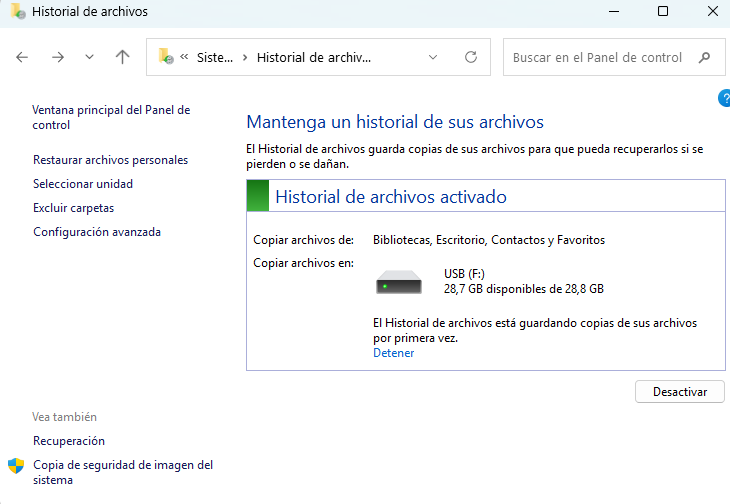This screenshot has height=504, width=730.
Task: Minimize the Historial de archivos window
Action: (614, 11)
